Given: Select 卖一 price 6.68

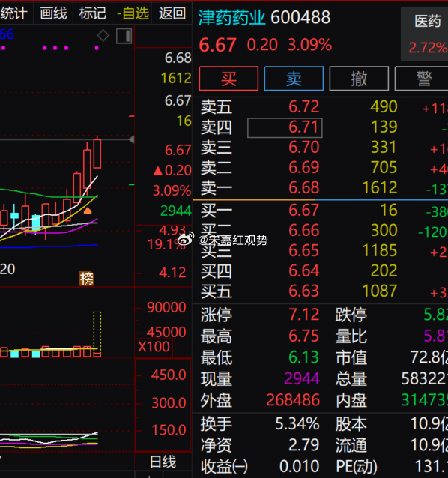Looking at the screenshot, I should point(304,187).
